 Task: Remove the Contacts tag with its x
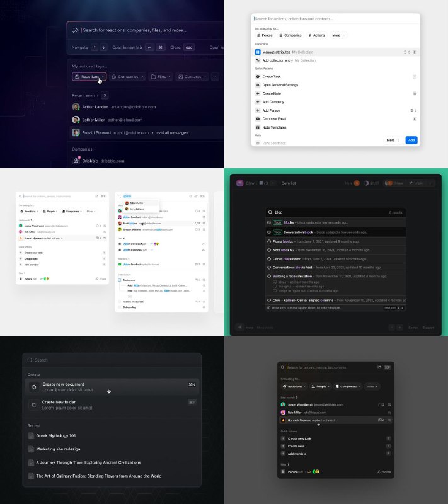tap(205, 77)
